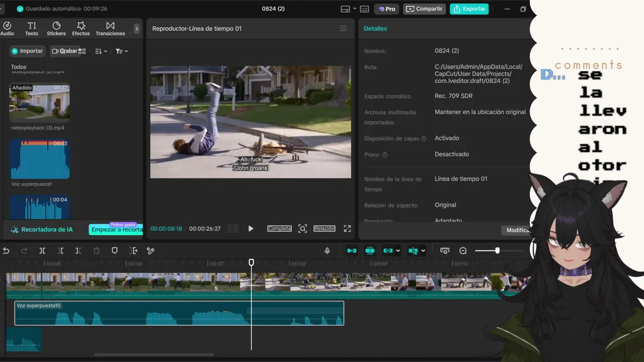Switch to the Transiciones tab

(x=110, y=29)
